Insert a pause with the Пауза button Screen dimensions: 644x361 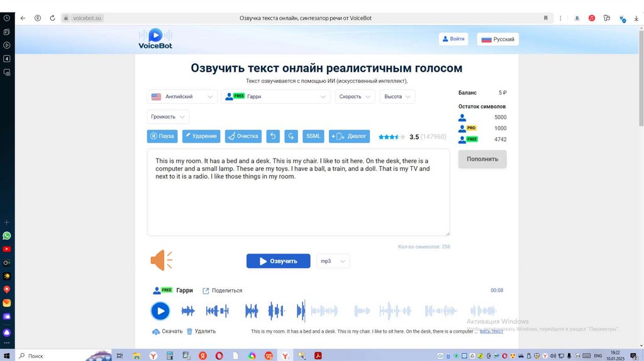pyautogui.click(x=162, y=136)
